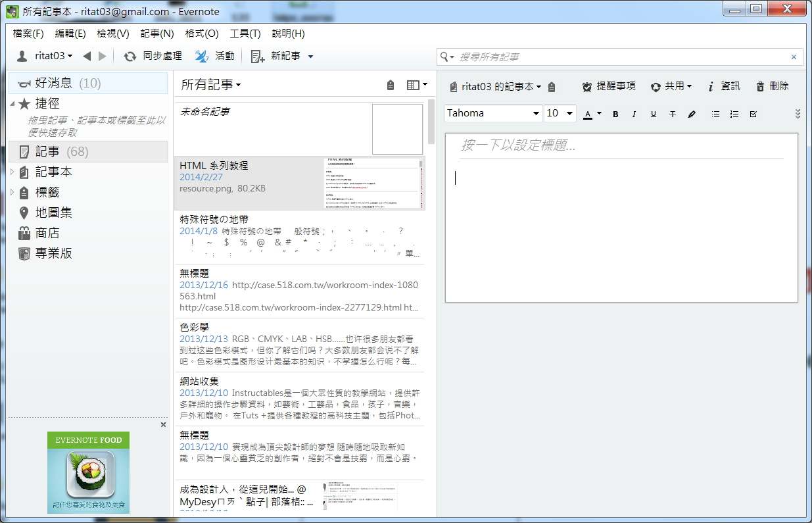Open the HTML 系列教程 note thumbnail
The image size is (812, 523).
[375, 183]
